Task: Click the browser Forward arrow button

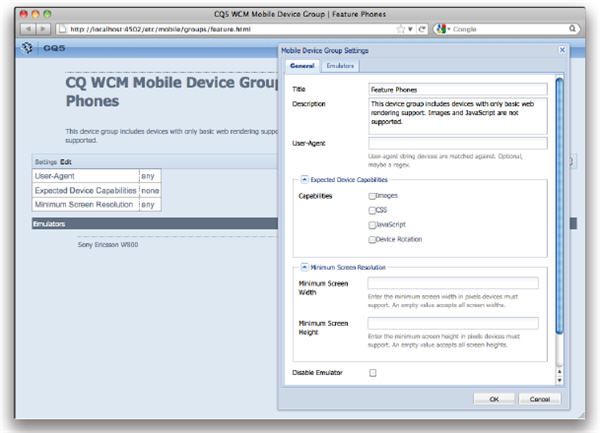Action: coord(42,29)
